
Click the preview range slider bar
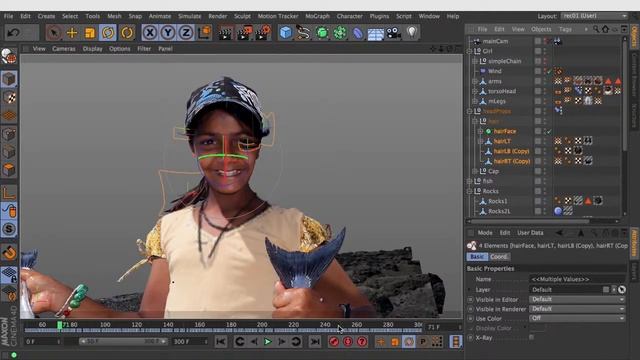123,342
